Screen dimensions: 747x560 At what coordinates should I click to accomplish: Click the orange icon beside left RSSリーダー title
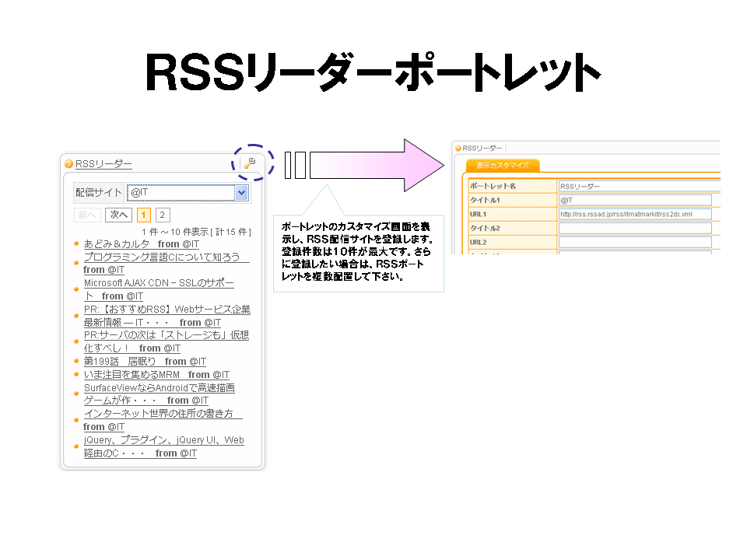tap(69, 164)
